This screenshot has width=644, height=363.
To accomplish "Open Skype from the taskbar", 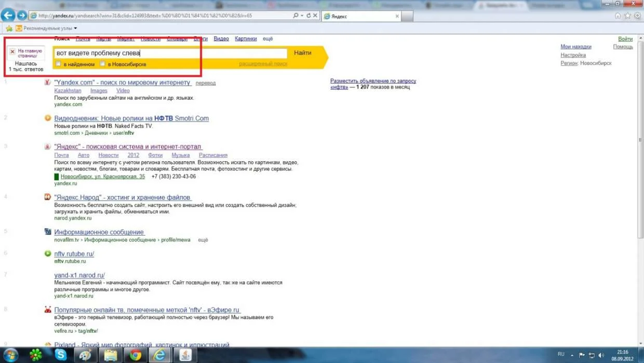I will tap(61, 355).
